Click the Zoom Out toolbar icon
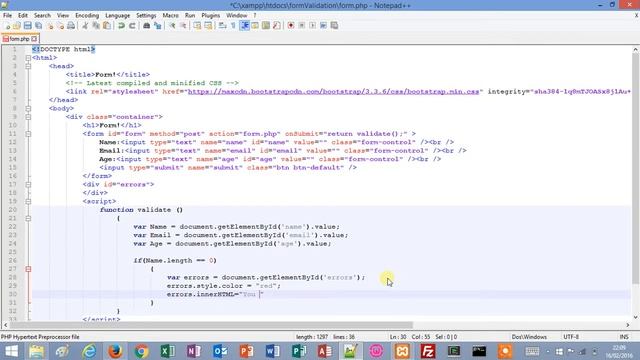 [x=183, y=26]
